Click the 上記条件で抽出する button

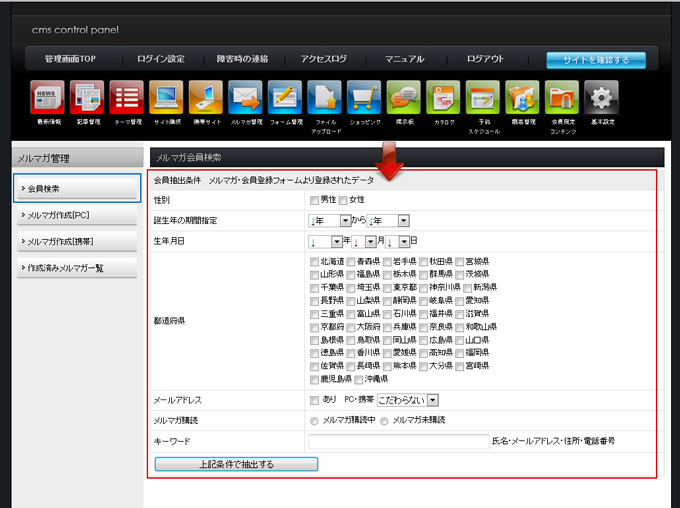[x=236, y=464]
